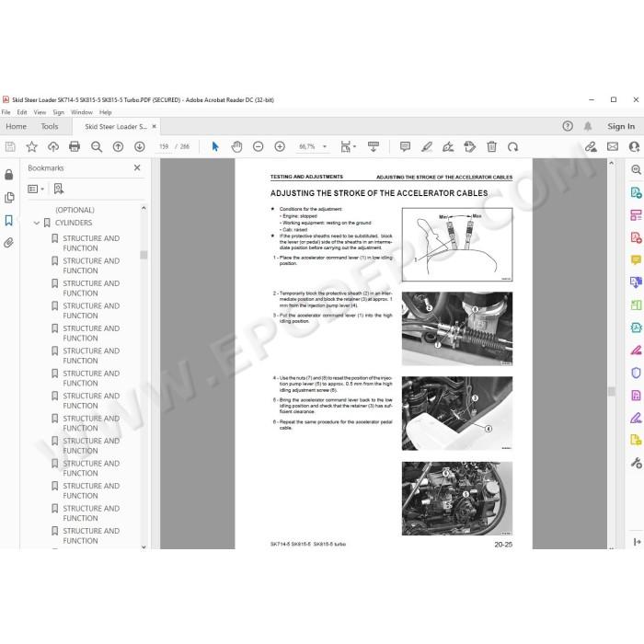Open the Help question mark icon
Image resolution: width=644 pixels, height=644 pixels.
tap(568, 126)
